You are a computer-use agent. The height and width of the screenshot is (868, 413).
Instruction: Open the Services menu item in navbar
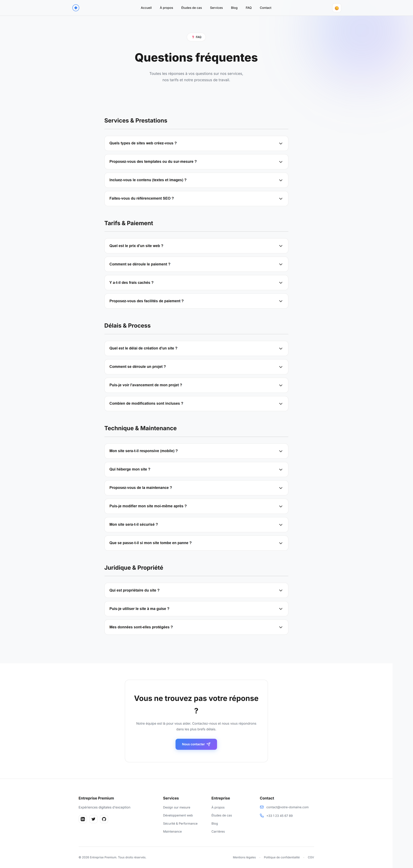(216, 8)
